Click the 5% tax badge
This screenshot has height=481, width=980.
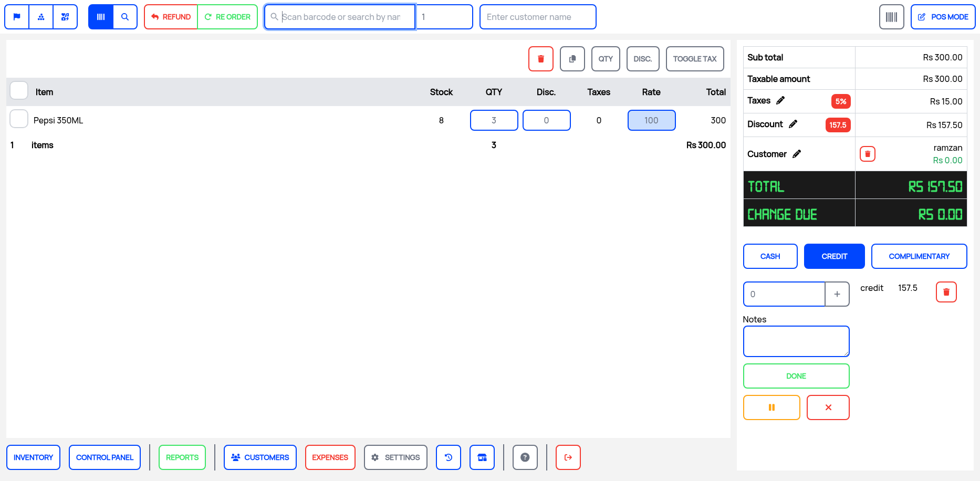[841, 101]
